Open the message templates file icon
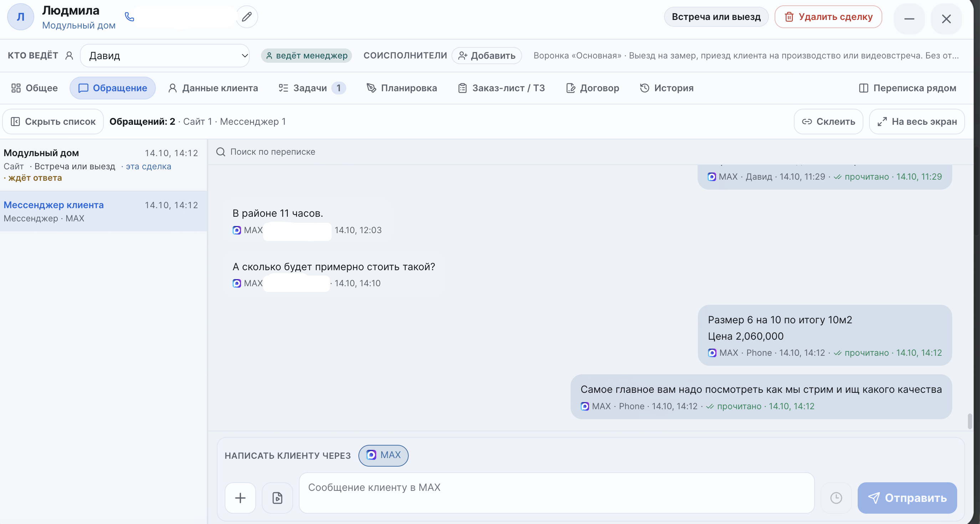This screenshot has width=980, height=524. [277, 498]
